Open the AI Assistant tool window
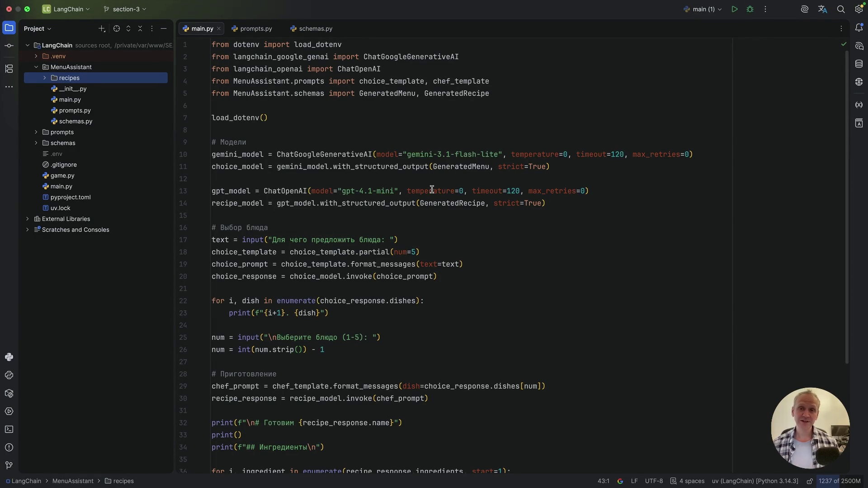The height and width of the screenshot is (488, 868). 859,46
